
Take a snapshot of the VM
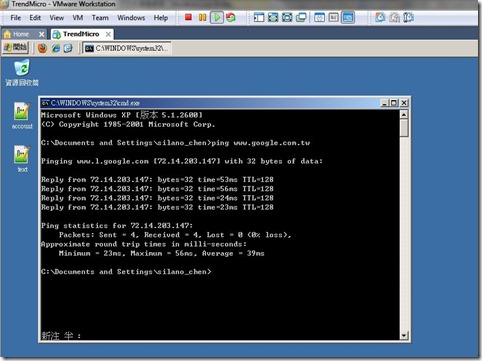380,17
